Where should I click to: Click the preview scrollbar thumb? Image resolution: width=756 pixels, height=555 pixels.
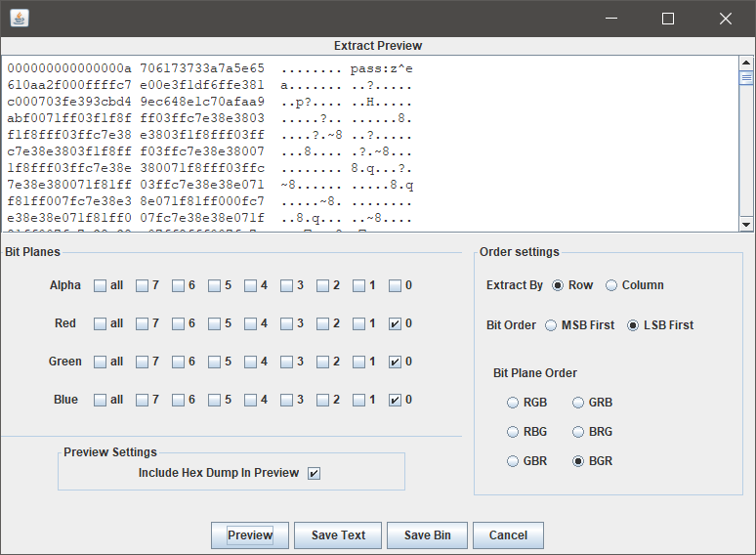[746, 77]
